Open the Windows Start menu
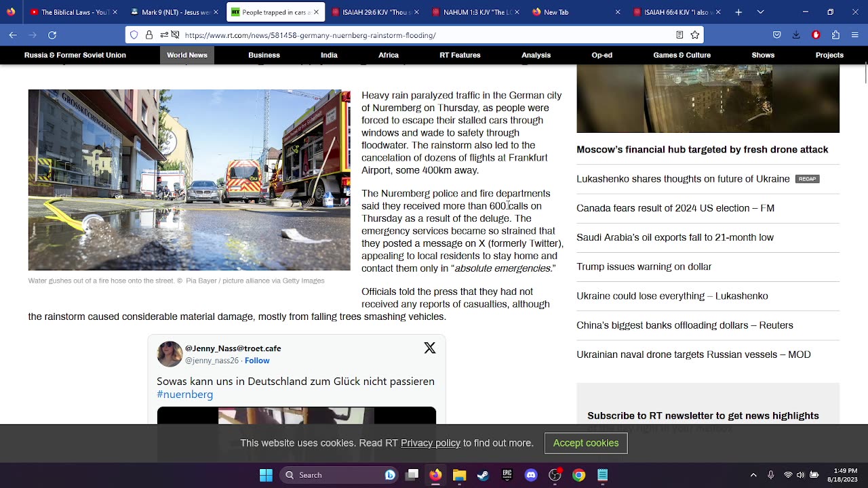Image resolution: width=868 pixels, height=488 pixels. click(x=266, y=475)
